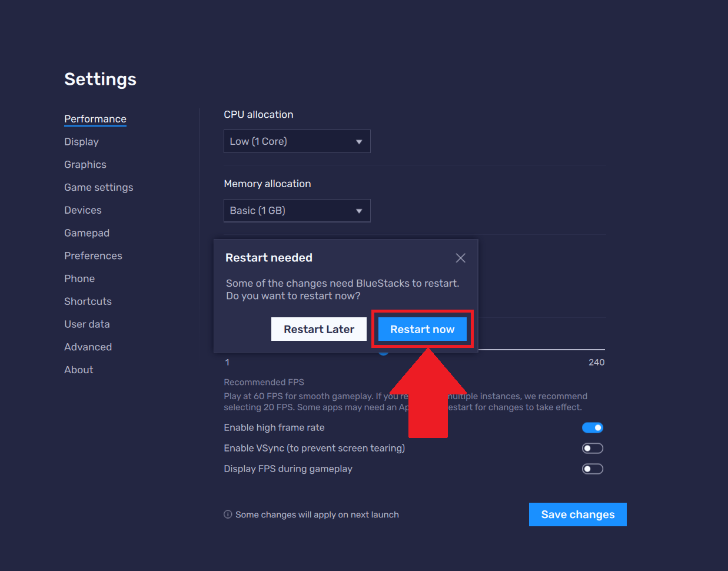The width and height of the screenshot is (728, 571).
Task: Open the CPU allocation dropdown
Action: (297, 141)
